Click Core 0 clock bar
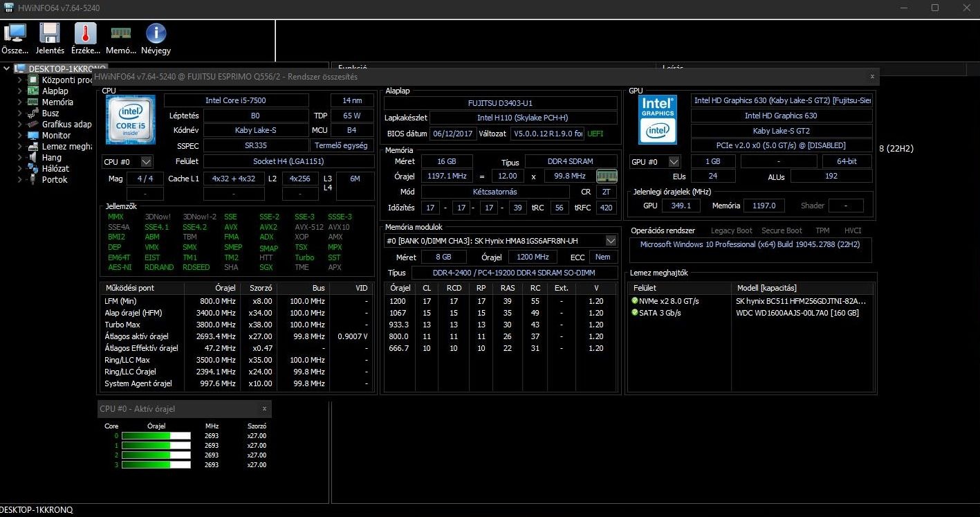Image resolution: width=980 pixels, height=517 pixels. point(156,435)
